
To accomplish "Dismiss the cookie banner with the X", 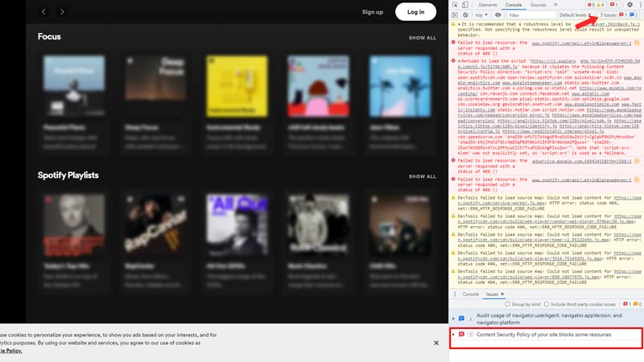I will click(x=436, y=343).
